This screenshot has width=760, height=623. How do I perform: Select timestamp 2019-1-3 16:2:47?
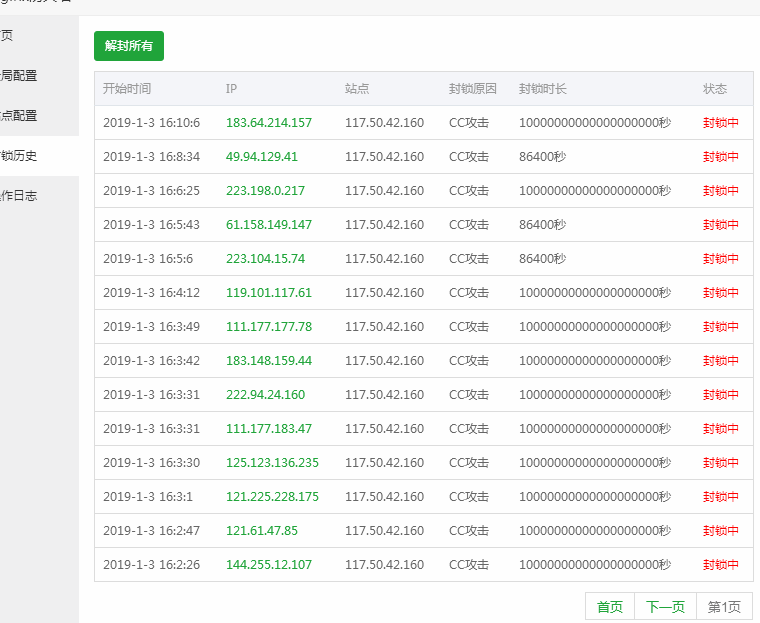151,530
